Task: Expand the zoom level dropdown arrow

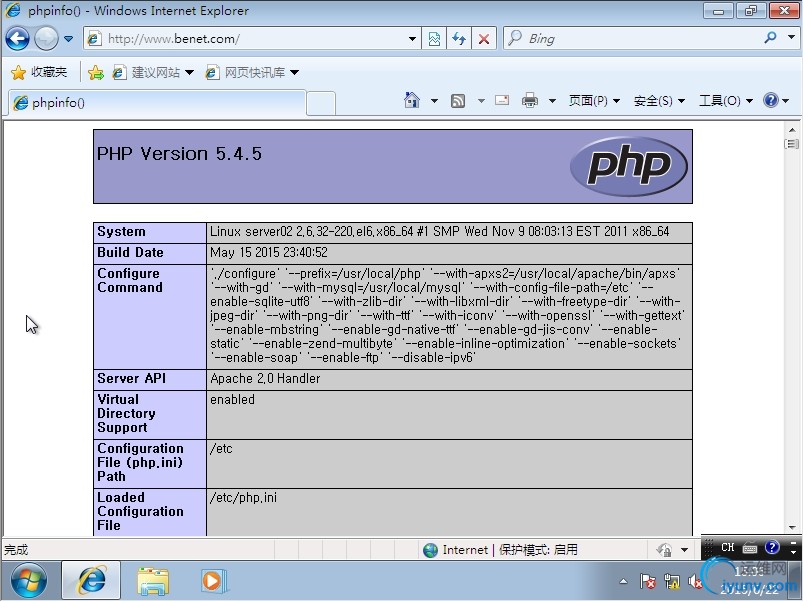Action: (684, 550)
